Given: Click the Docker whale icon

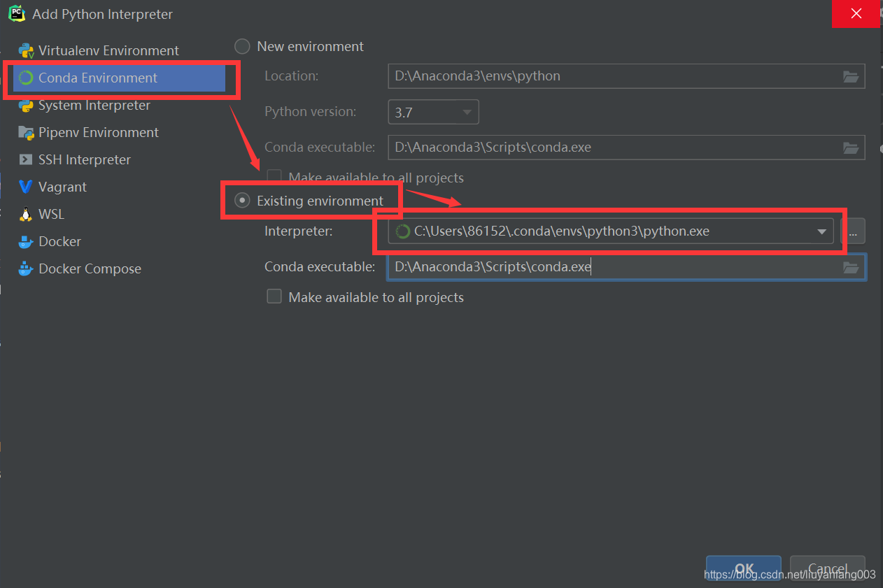Looking at the screenshot, I should [x=26, y=241].
